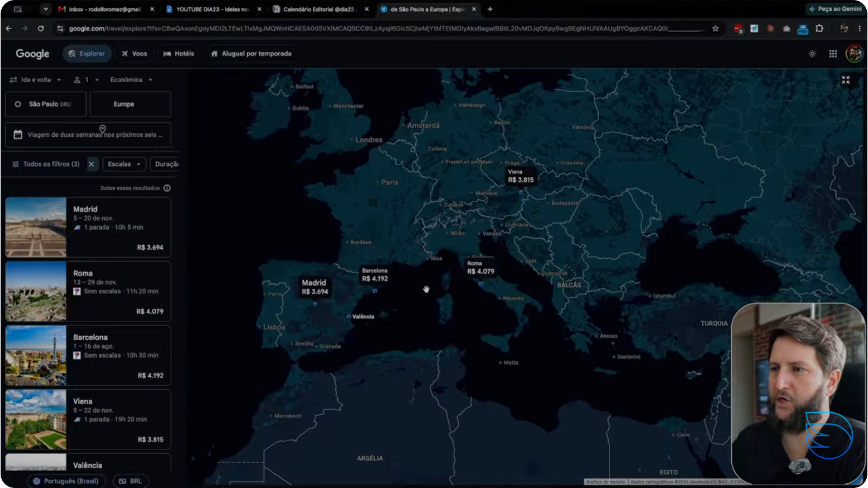Expand the Escalas filter
Viewport: 868px width, 488px height.
tap(124, 164)
